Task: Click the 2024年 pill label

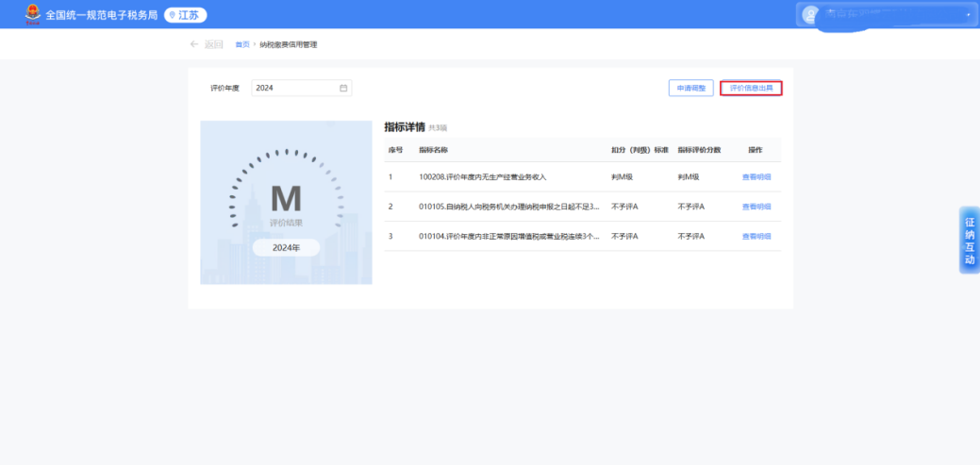Action: pos(286,247)
